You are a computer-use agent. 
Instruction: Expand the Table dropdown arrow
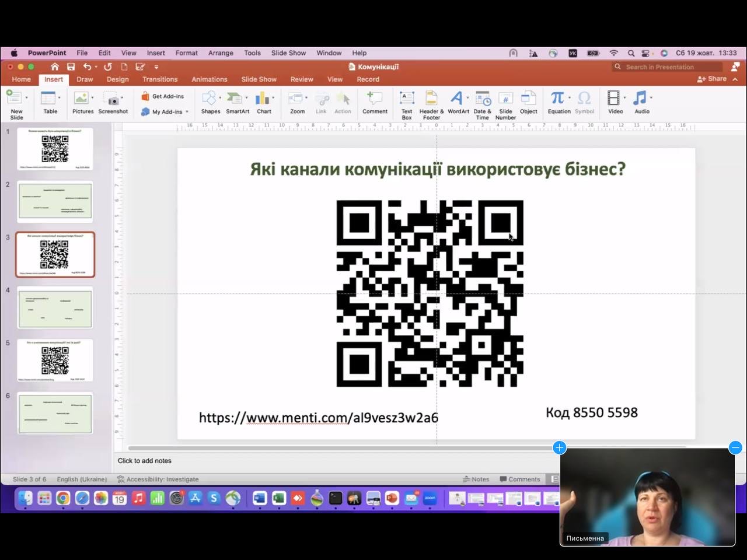[x=61, y=97]
